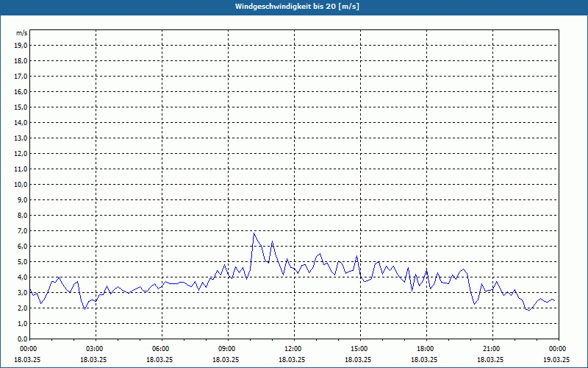This screenshot has height=368, width=588.
Task: Click the 15:00 time marker
Action: point(359,349)
